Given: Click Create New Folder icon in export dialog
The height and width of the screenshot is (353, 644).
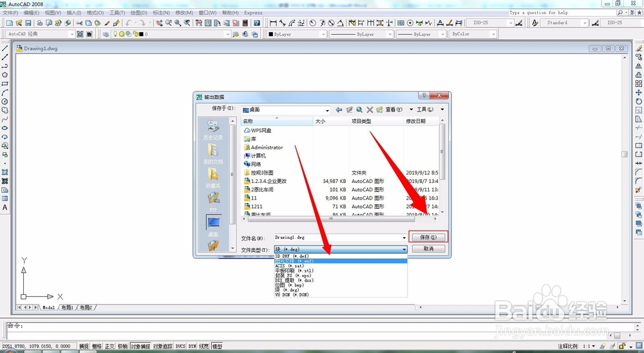Looking at the screenshot, I should pos(379,110).
